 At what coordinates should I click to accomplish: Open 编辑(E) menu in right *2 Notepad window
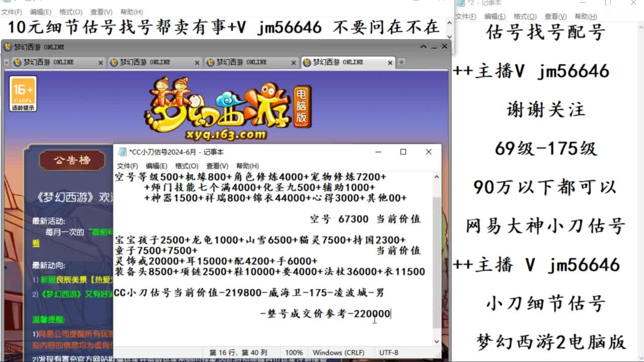point(495,17)
